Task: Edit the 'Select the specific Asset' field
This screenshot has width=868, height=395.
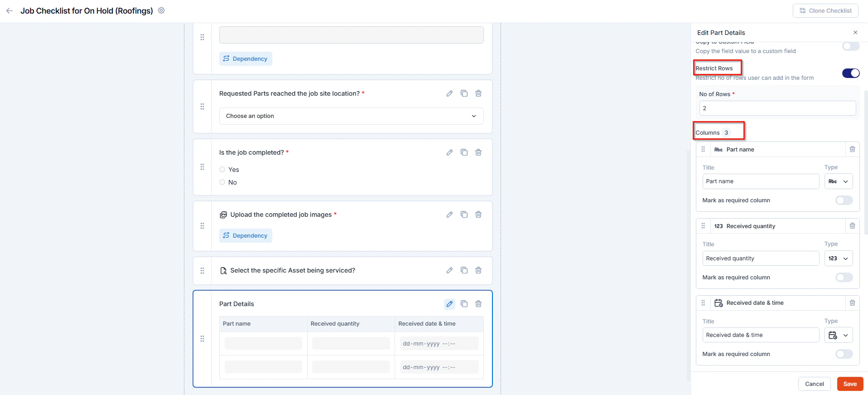Action: tap(449, 270)
